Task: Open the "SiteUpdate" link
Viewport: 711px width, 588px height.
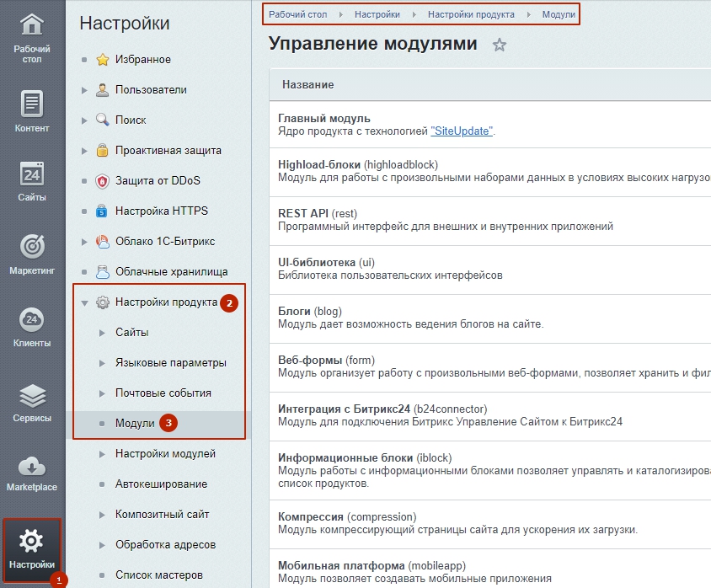Action: point(462,131)
